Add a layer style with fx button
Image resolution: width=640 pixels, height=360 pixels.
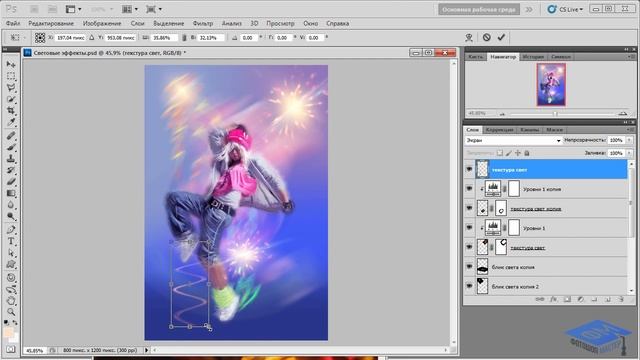[x=553, y=299]
